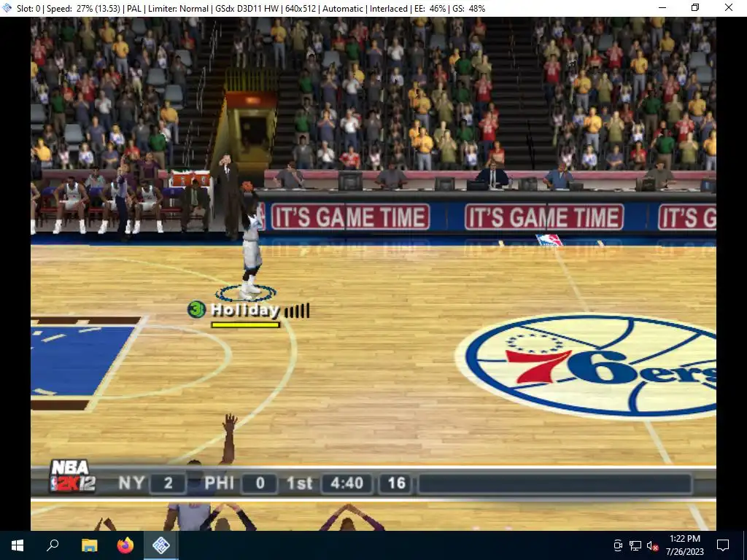Viewport: 747px width, 560px height.
Task: Open the network status tray icon
Action: point(635,545)
